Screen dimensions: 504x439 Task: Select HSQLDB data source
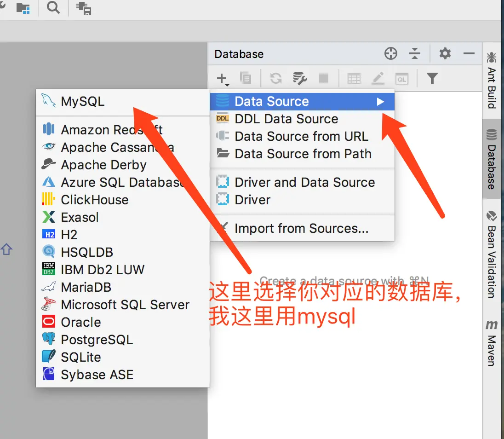[x=122, y=252]
